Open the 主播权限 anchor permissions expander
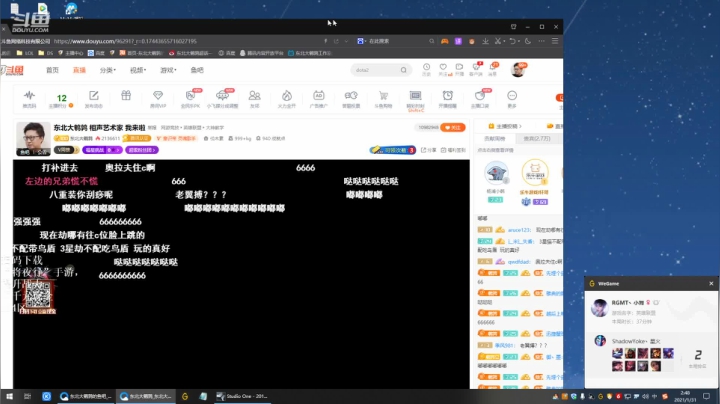 click(505, 126)
